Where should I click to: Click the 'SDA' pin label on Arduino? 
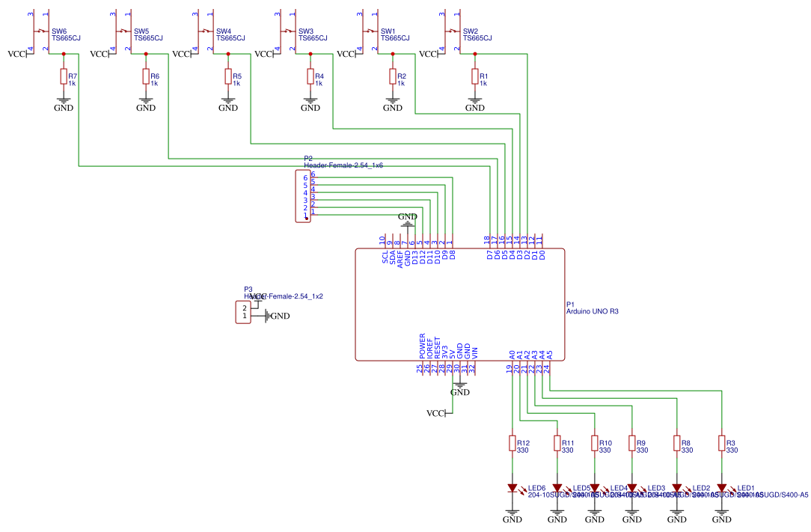393,257
